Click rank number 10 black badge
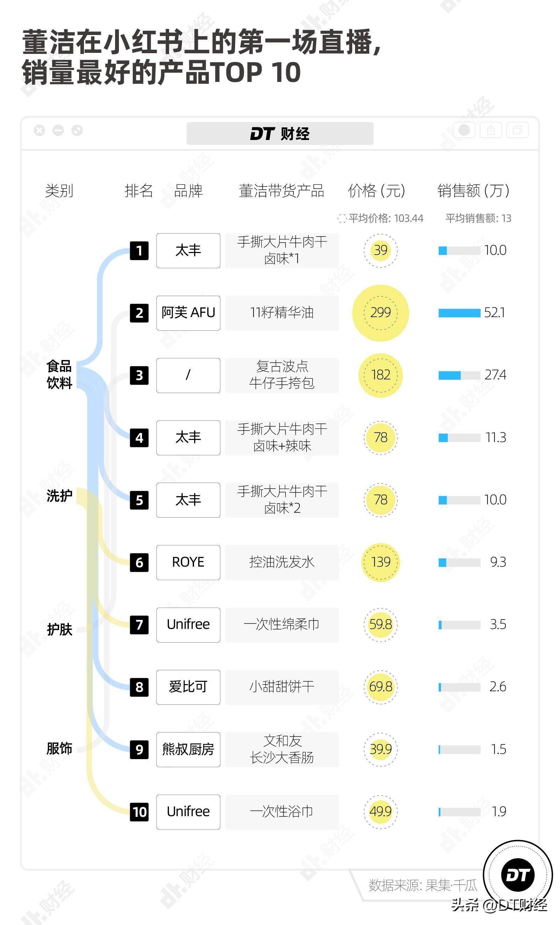The image size is (560, 925). pos(139,812)
